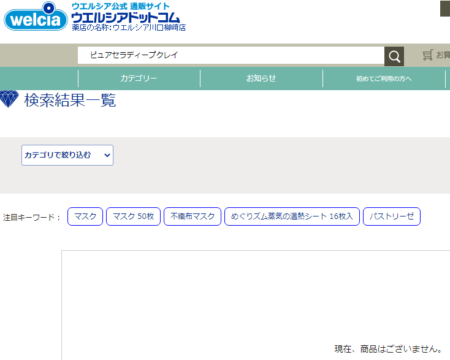Select the 不織布マスク keyword tag
This screenshot has height=360, width=450.
192,216
